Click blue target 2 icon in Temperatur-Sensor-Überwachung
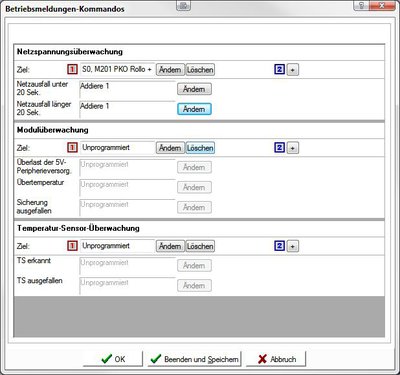This screenshot has height=375, width=400. (x=279, y=246)
